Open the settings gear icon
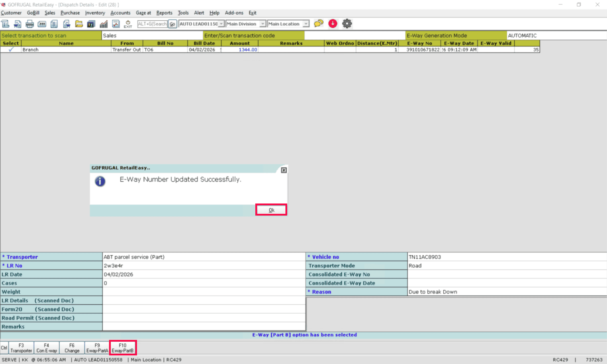 pos(347,24)
